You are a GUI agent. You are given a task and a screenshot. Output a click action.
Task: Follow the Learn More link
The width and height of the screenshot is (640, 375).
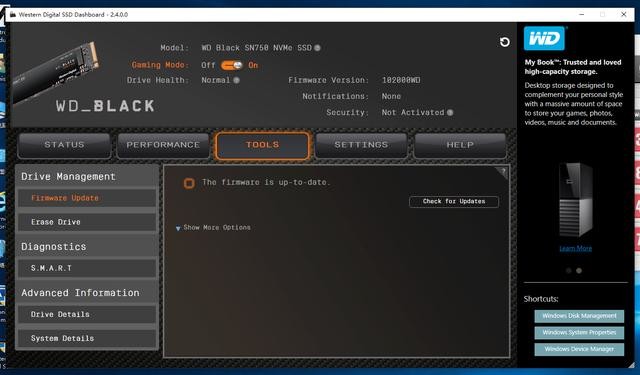576,249
